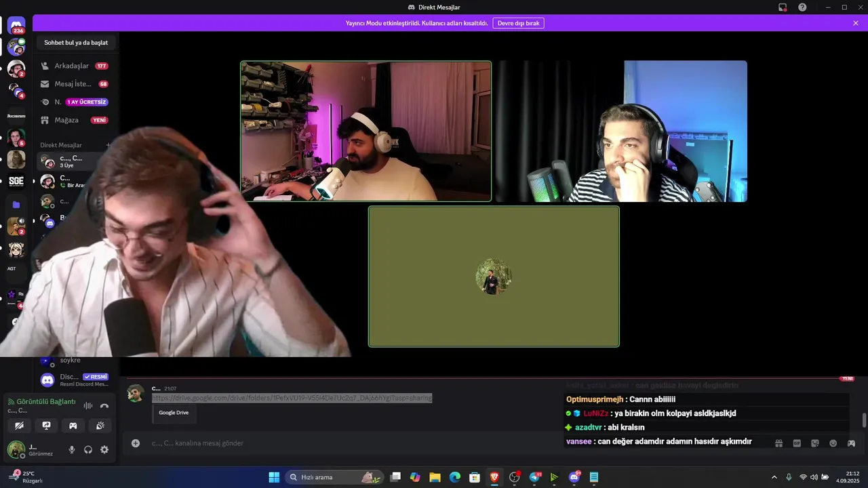Open the GIF picker
868x488 pixels.
click(x=797, y=443)
